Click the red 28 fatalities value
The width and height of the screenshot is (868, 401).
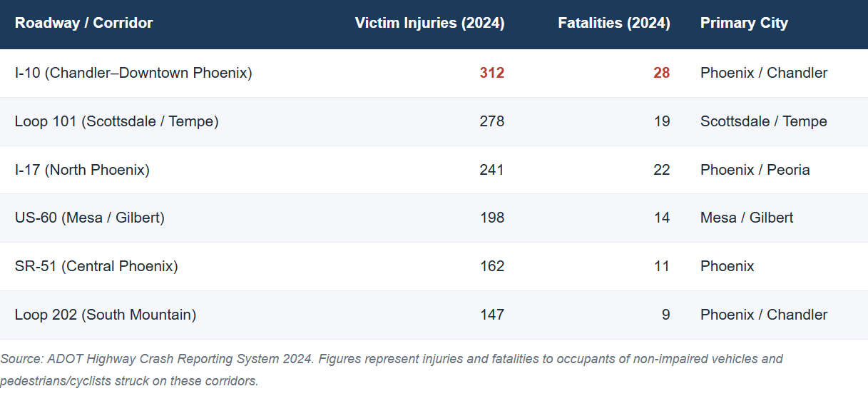pyautogui.click(x=662, y=73)
